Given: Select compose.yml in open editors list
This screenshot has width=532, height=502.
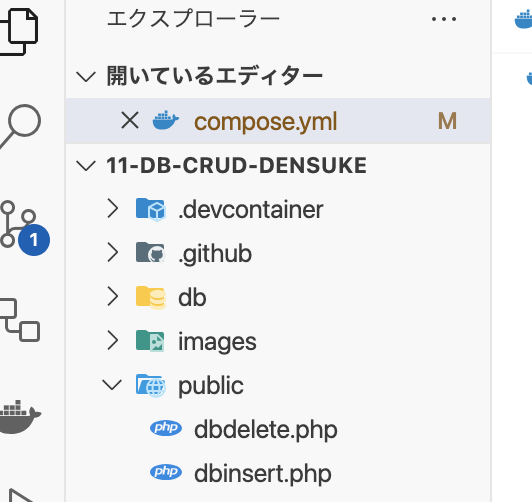Looking at the screenshot, I should tap(278, 121).
